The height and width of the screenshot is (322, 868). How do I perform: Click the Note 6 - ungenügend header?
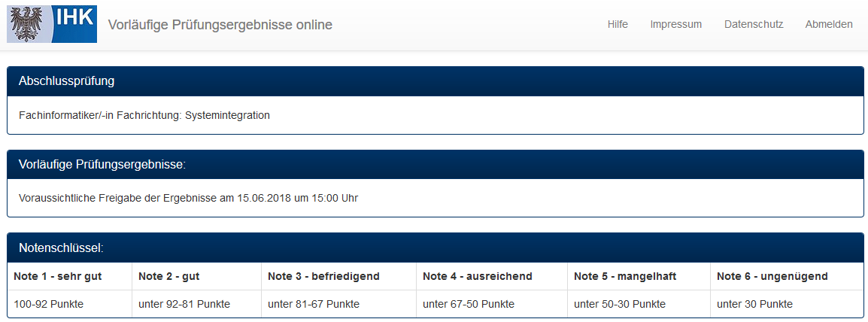[772, 276]
